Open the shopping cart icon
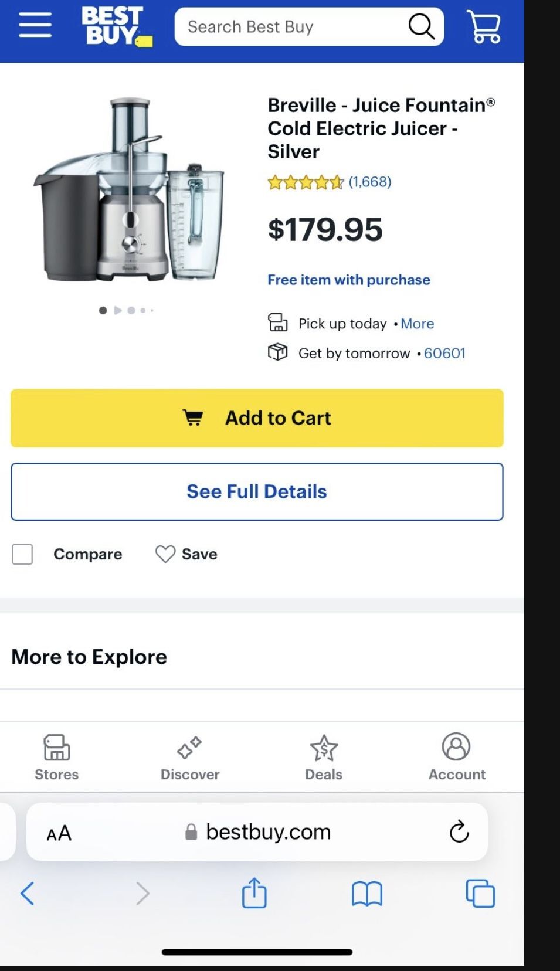Viewport: 560px width, 971px height. click(x=484, y=27)
